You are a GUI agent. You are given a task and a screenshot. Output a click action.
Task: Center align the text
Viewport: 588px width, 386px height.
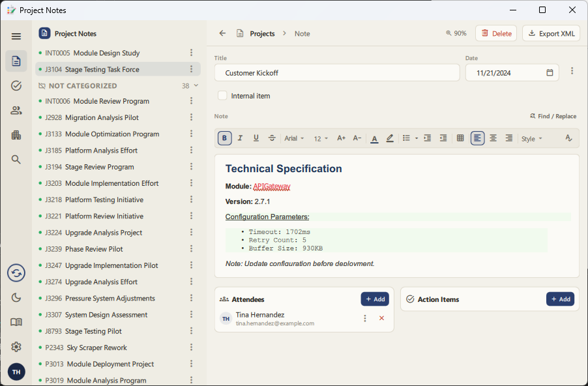(x=493, y=138)
